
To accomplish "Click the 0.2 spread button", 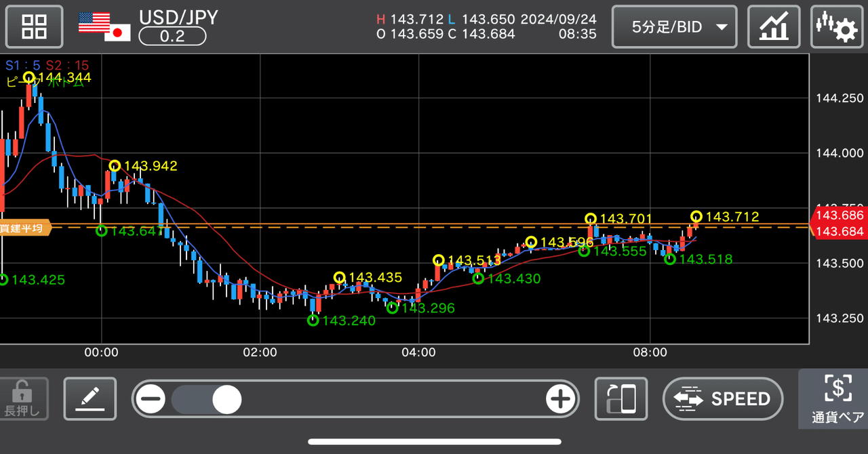I will tap(172, 37).
